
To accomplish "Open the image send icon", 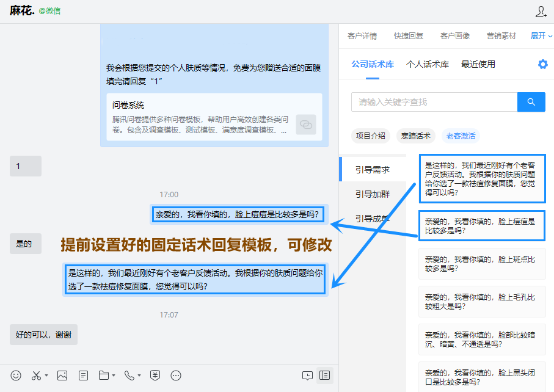I will click(x=62, y=376).
